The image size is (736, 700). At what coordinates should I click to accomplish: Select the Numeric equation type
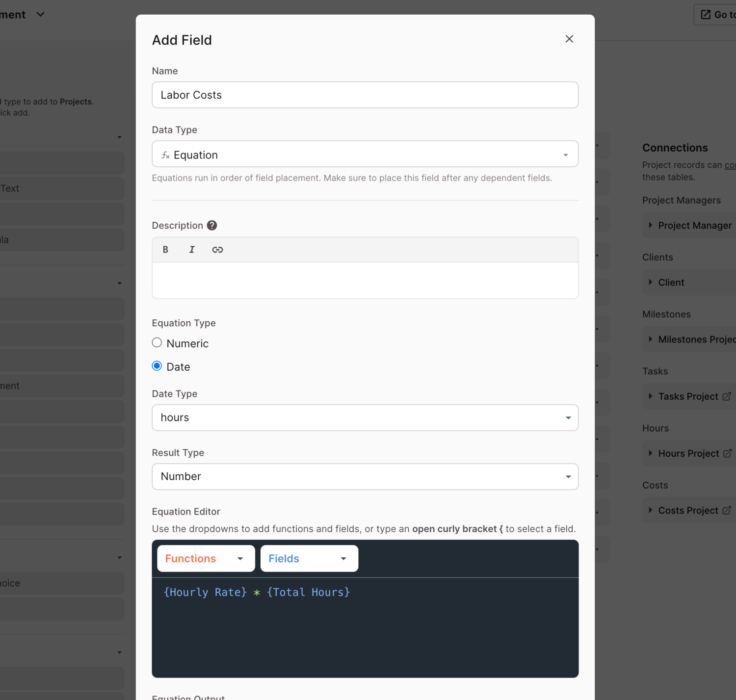(x=157, y=343)
